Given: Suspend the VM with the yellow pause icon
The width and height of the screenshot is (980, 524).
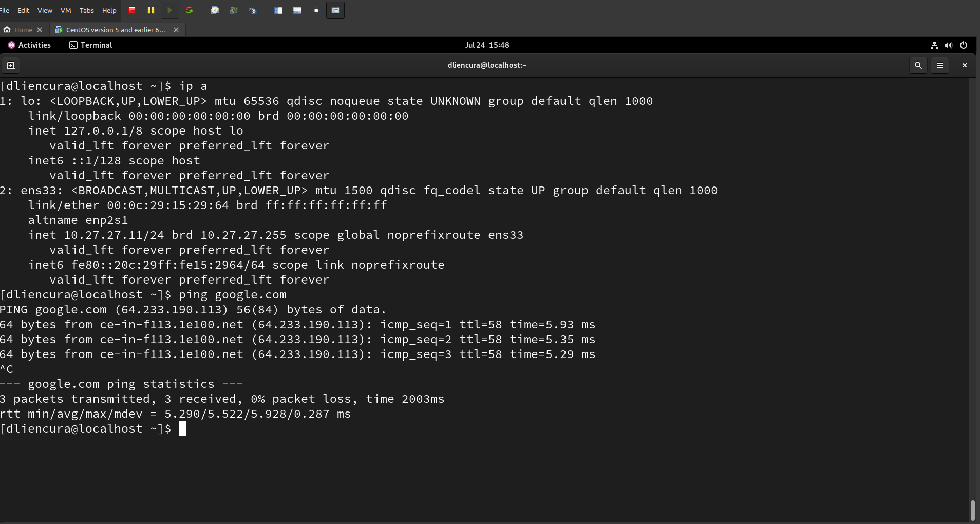Looking at the screenshot, I should tap(150, 10).
